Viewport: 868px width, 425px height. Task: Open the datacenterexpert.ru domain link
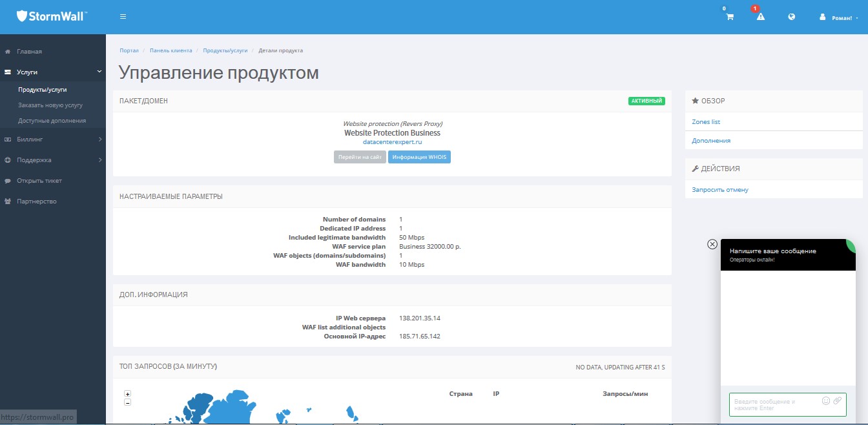pyautogui.click(x=392, y=141)
